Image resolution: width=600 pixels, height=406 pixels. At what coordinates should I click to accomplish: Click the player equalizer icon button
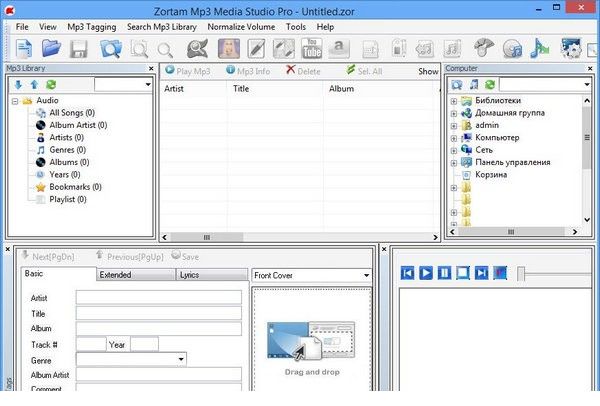point(500,273)
